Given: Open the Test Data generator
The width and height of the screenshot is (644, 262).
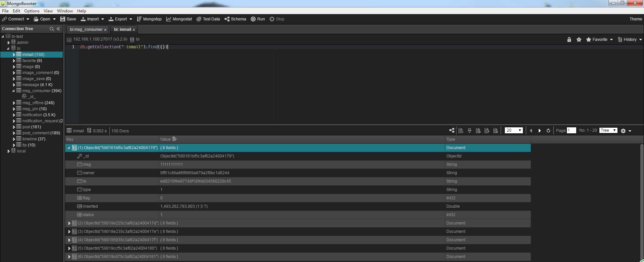Looking at the screenshot, I should 208,19.
